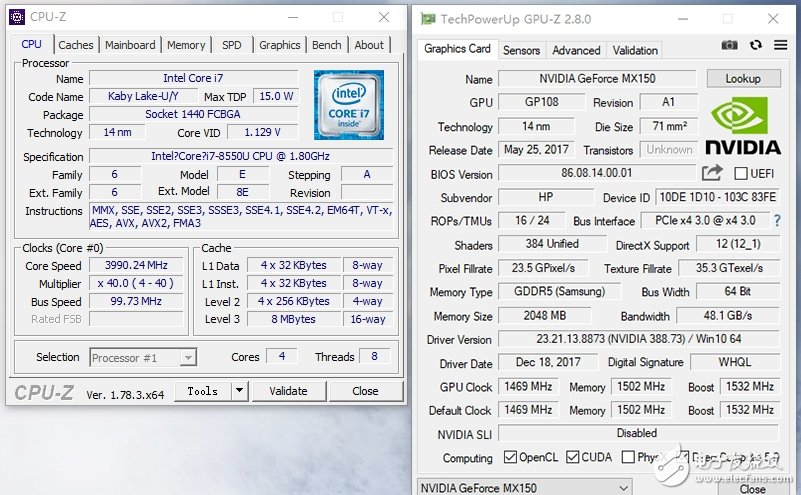Click the Validate button
Screen dimensions: 801x495
click(289, 391)
